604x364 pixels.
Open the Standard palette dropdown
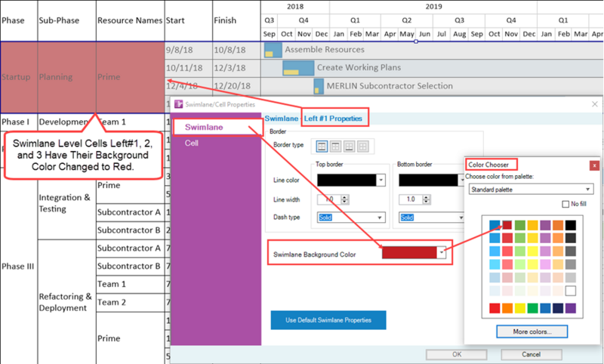tap(532, 190)
